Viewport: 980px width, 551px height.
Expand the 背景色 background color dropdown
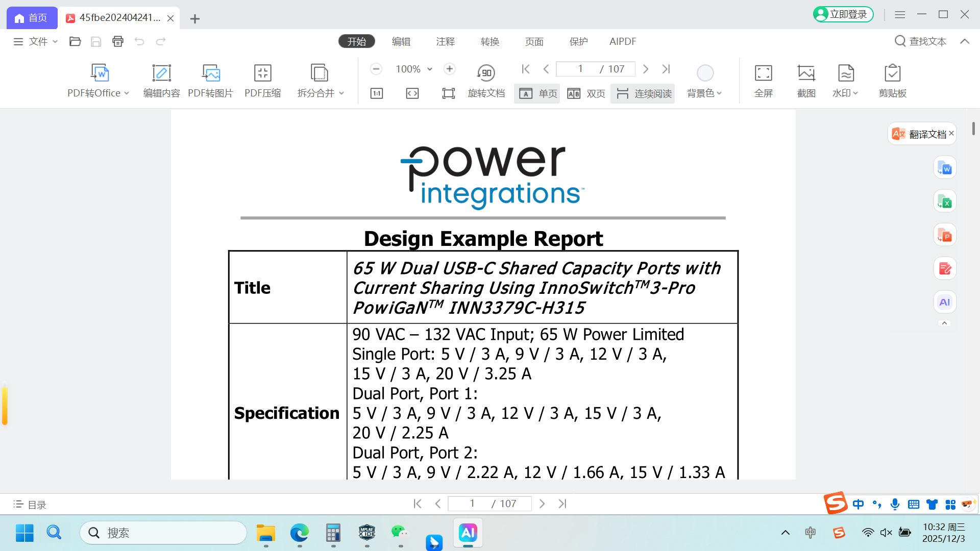(719, 93)
